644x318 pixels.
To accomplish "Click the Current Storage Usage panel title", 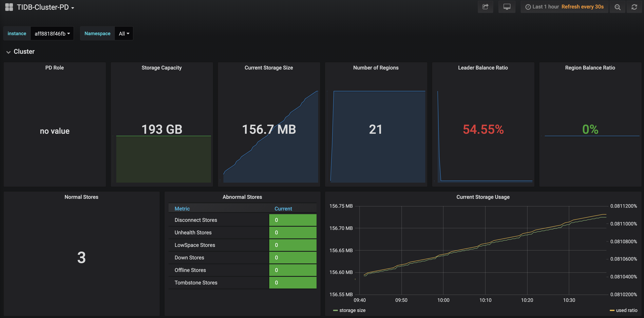I will point(483,197).
